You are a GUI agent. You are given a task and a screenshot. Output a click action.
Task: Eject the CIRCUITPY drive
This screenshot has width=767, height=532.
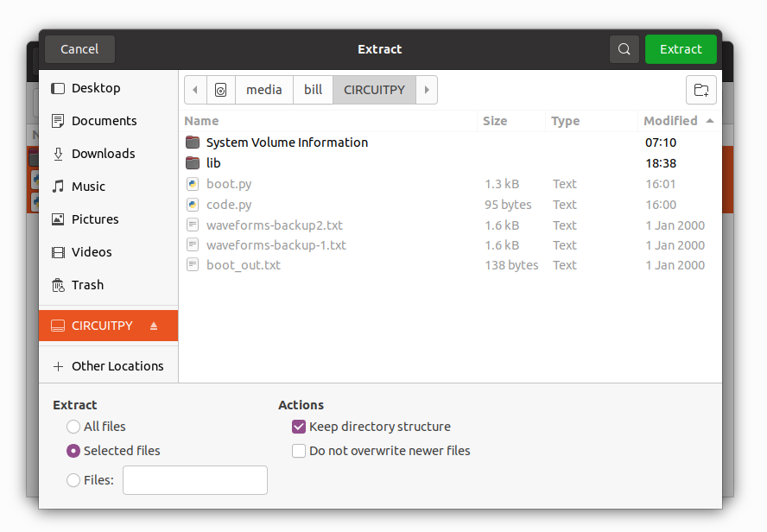[154, 326]
